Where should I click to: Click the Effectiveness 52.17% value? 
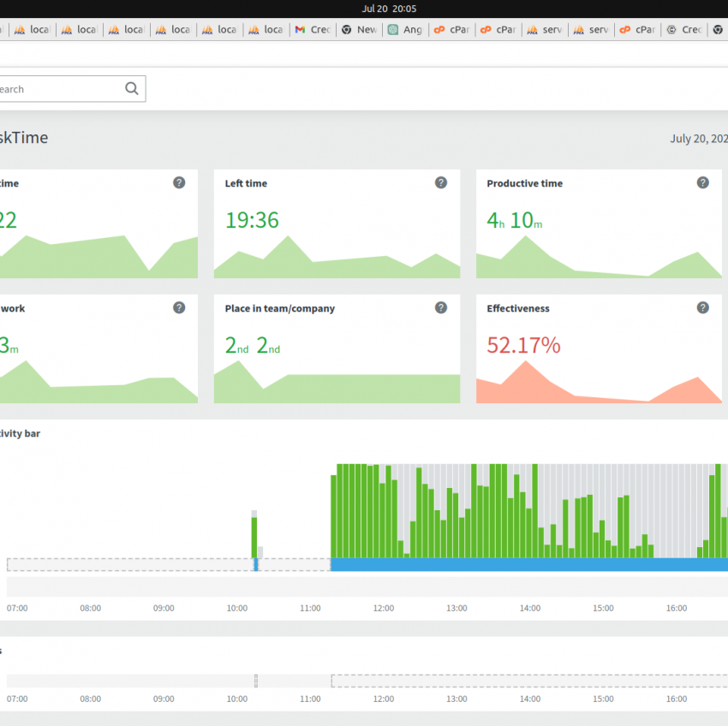pos(523,345)
